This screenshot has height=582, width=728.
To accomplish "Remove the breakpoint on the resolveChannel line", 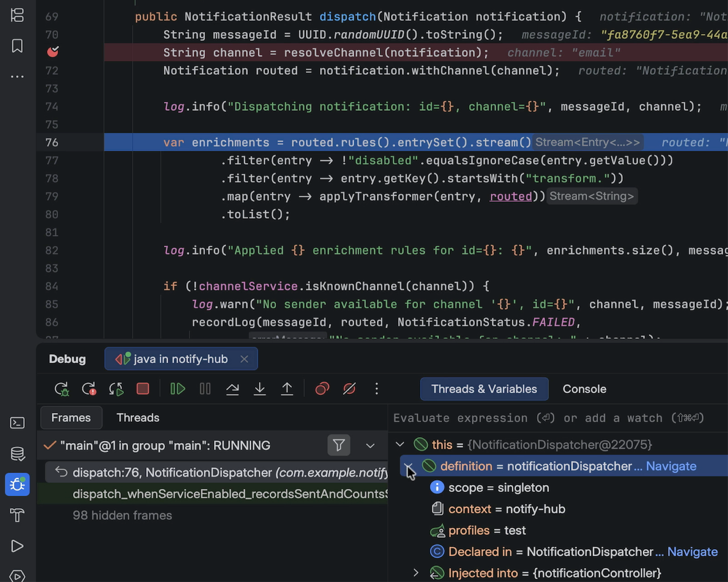I will (x=53, y=52).
